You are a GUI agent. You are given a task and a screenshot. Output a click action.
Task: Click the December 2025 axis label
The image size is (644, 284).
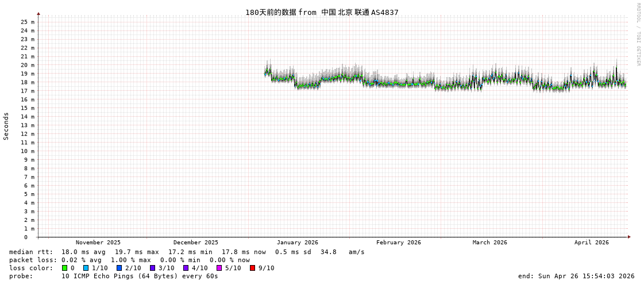(195, 243)
